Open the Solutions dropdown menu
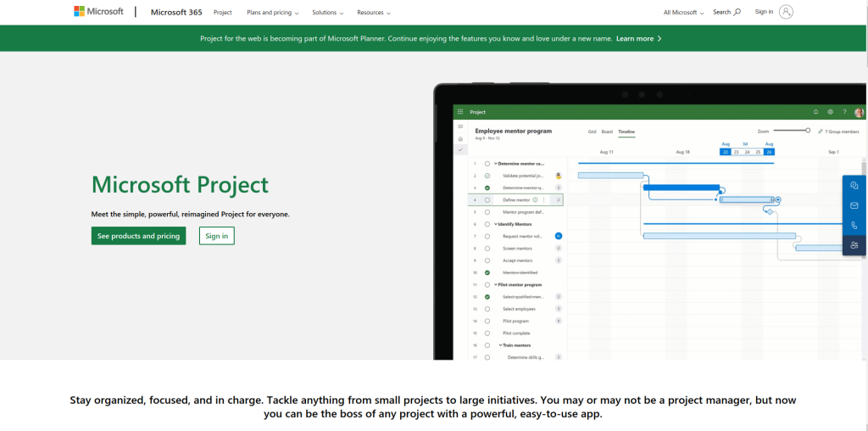The width and height of the screenshot is (868, 431). (x=327, y=13)
